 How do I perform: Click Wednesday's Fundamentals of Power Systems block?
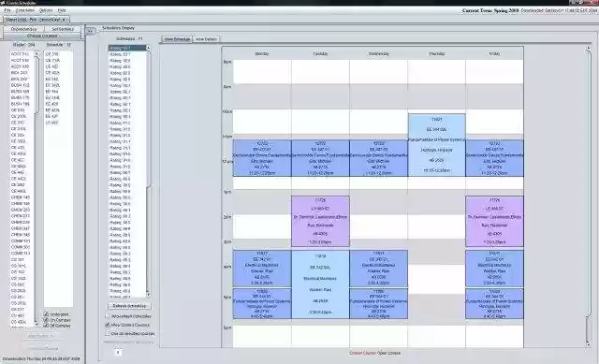coord(378,304)
